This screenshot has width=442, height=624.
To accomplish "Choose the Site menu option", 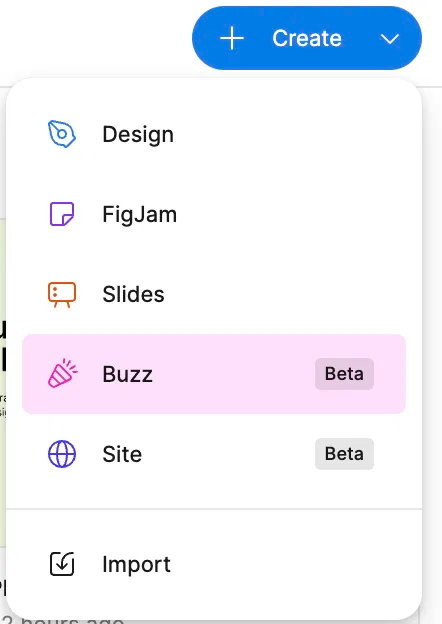I will pyautogui.click(x=214, y=454).
